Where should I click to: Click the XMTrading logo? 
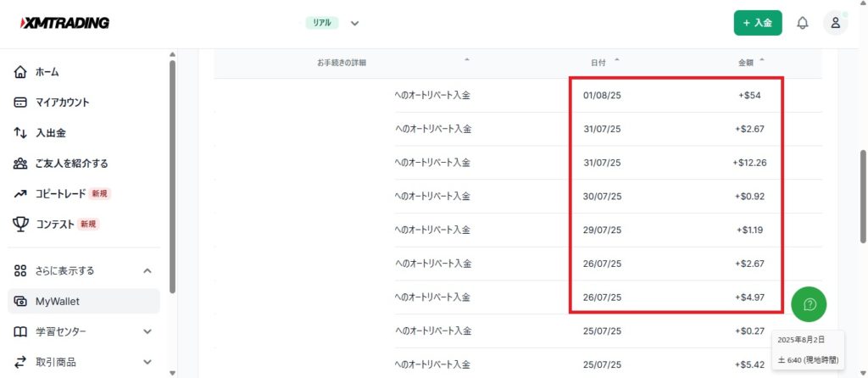[64, 23]
